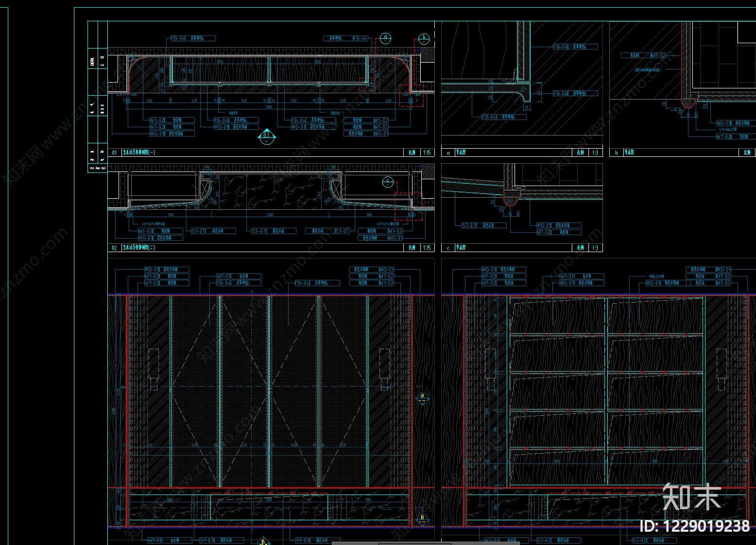Click elevation marker circle right of left elevation
Image resolution: width=756 pixels, height=545 pixels.
422,398
